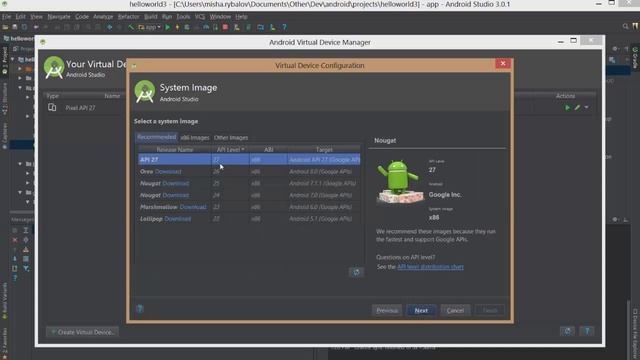Click the Open folder icon in main toolbar

tap(5, 27)
